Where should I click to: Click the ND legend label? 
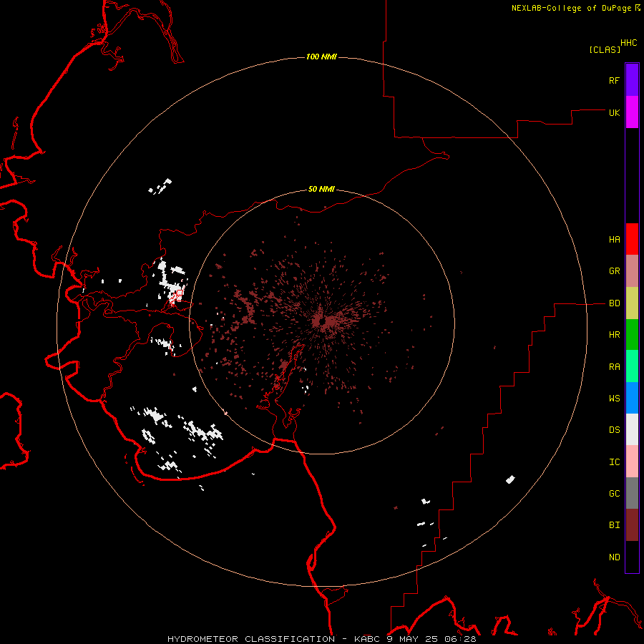[614, 557]
